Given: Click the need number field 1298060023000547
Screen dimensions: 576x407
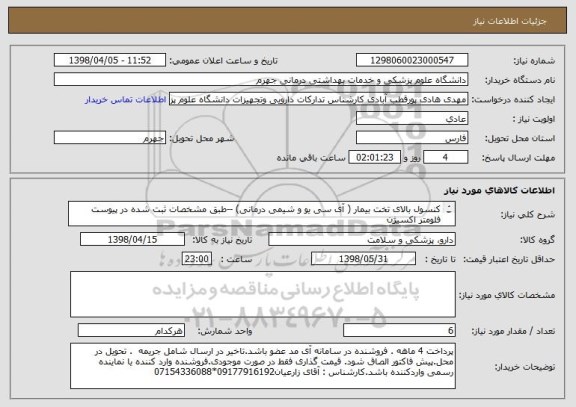Looking at the screenshot, I should click(412, 60).
